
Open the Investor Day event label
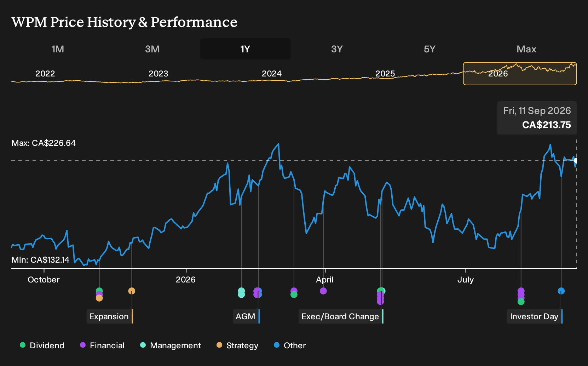pos(535,316)
